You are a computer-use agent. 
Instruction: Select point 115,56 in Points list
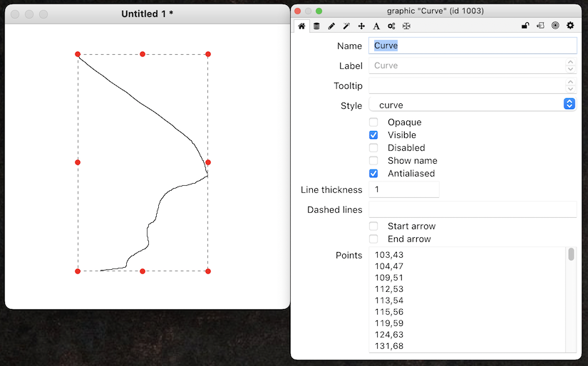tap(389, 312)
